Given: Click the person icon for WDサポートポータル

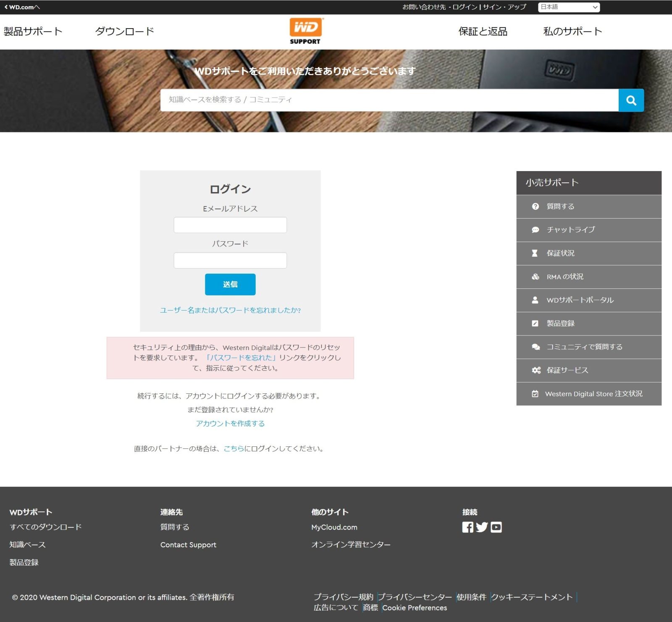Looking at the screenshot, I should [535, 300].
